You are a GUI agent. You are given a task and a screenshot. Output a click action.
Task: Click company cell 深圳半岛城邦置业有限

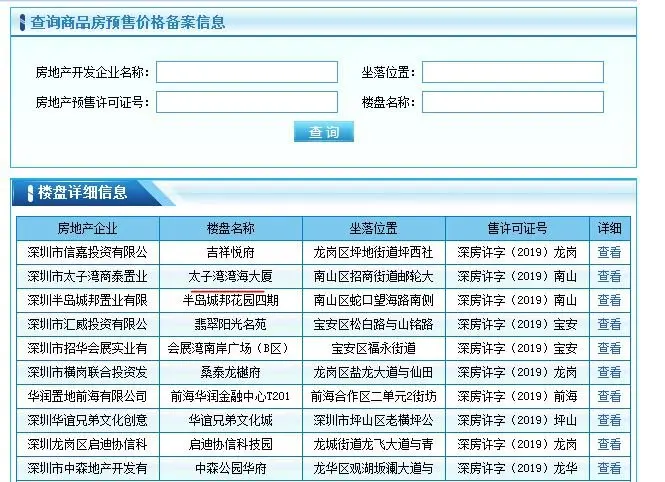(x=88, y=301)
